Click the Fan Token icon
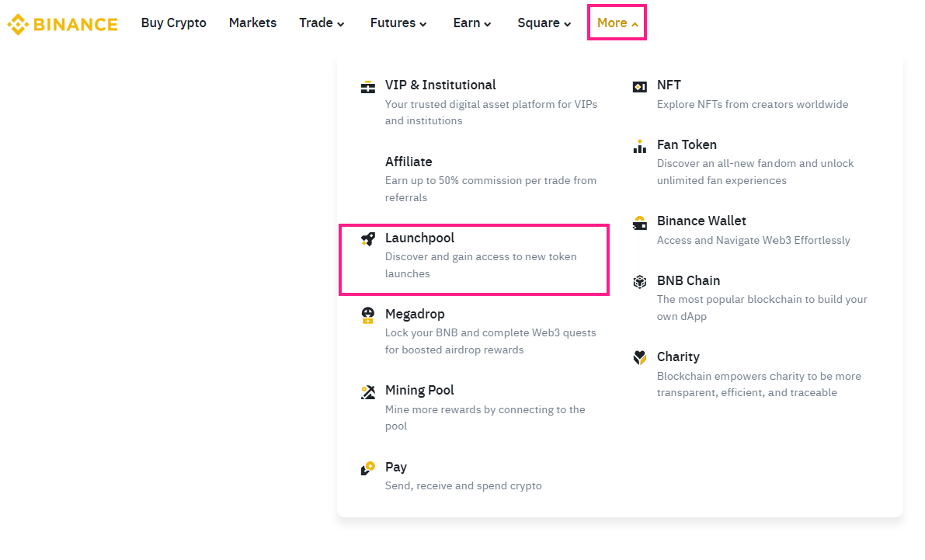Screen dimensions: 925x560 (x=639, y=146)
